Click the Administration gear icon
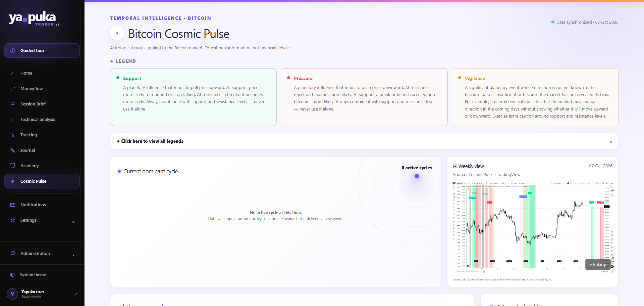Image resolution: width=644 pixels, height=306 pixels. click(x=13, y=253)
